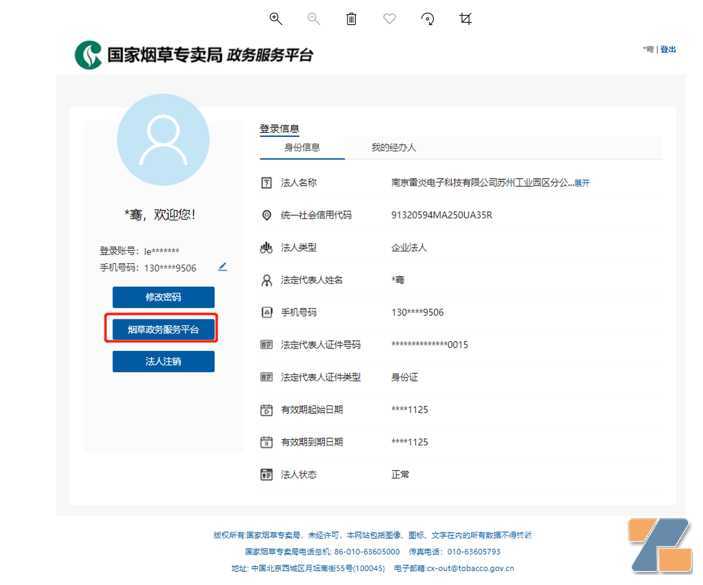This screenshot has width=703, height=585.
Task: Click the 有效期起始日期 value ****1125
Action: tap(410, 410)
